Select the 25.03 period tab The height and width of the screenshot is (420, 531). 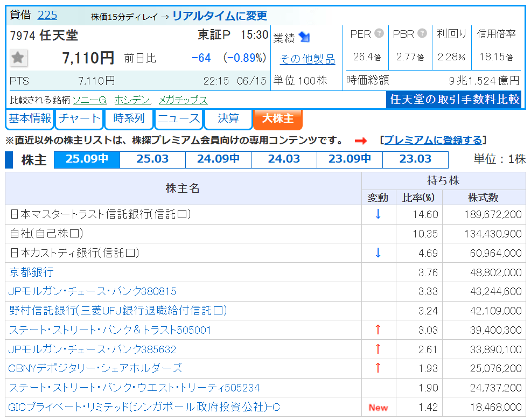[x=153, y=159]
